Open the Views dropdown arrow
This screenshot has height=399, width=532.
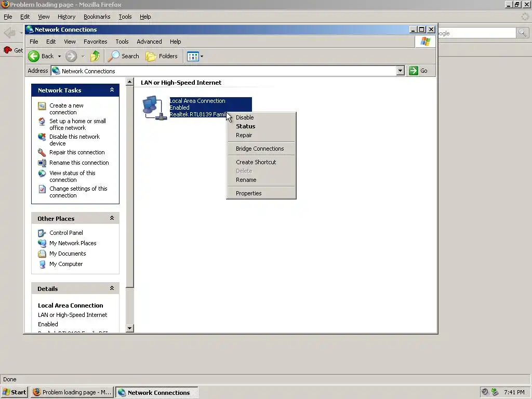[202, 57]
